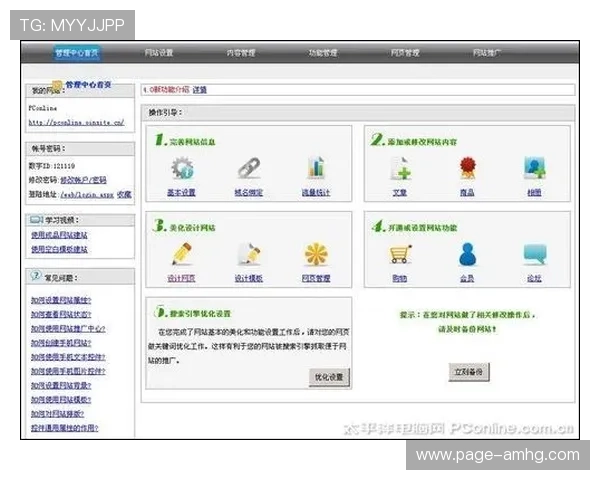The image size is (600, 480).
Task: Open the 如何设置网站属性? FAQ link
Action: [x=61, y=300]
